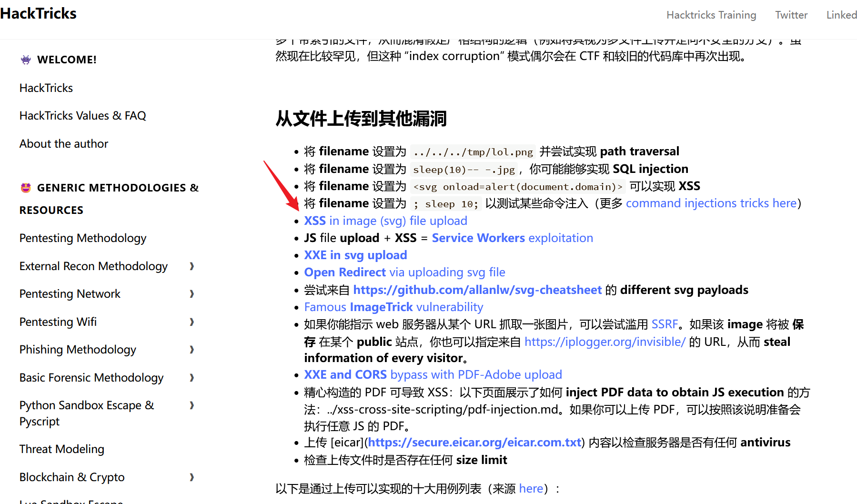Expand the Pentesting Wifi chevron

192,322
